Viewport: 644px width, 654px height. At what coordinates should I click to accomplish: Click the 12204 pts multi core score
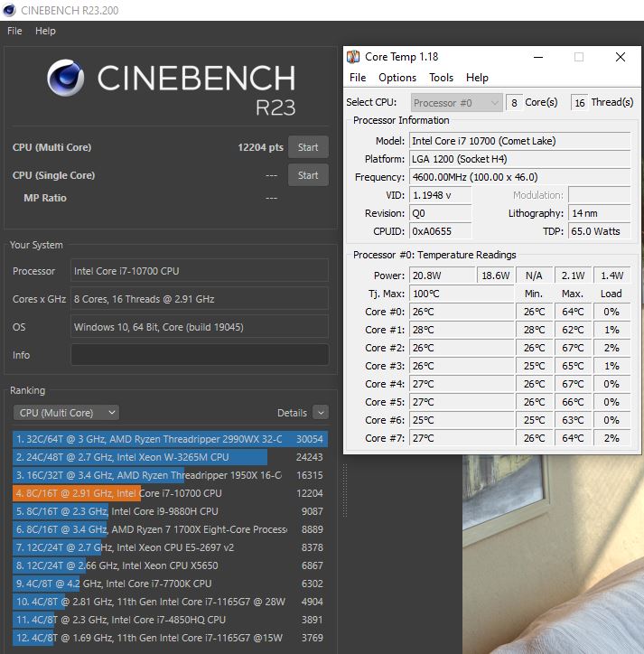point(260,147)
